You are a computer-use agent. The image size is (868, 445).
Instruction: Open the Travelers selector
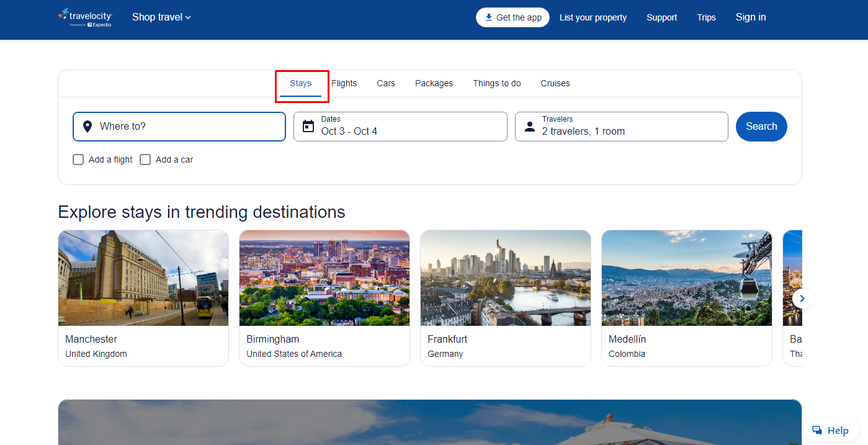pos(621,127)
